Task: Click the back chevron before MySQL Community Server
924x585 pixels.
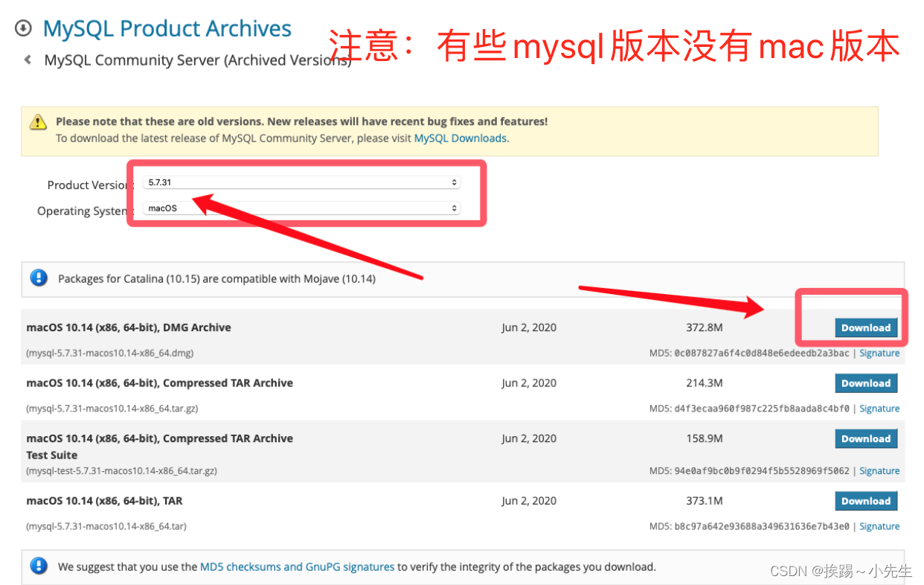Action: click(28, 60)
